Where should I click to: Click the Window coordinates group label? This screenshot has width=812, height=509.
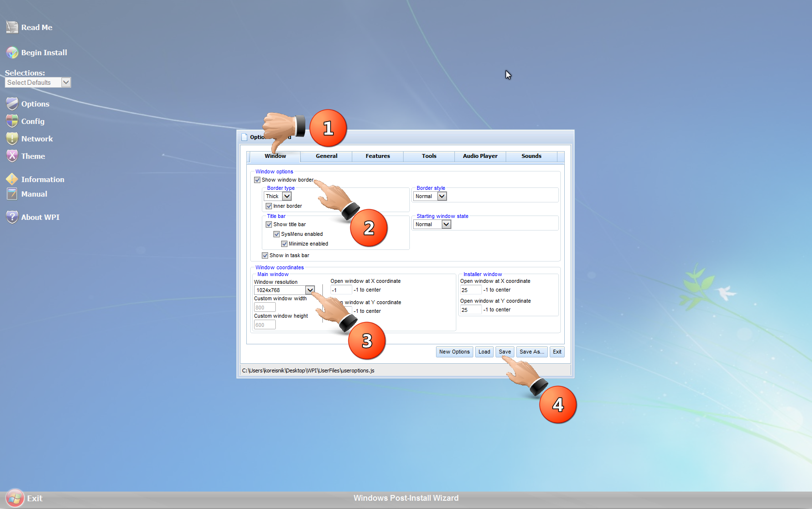pyautogui.click(x=280, y=267)
